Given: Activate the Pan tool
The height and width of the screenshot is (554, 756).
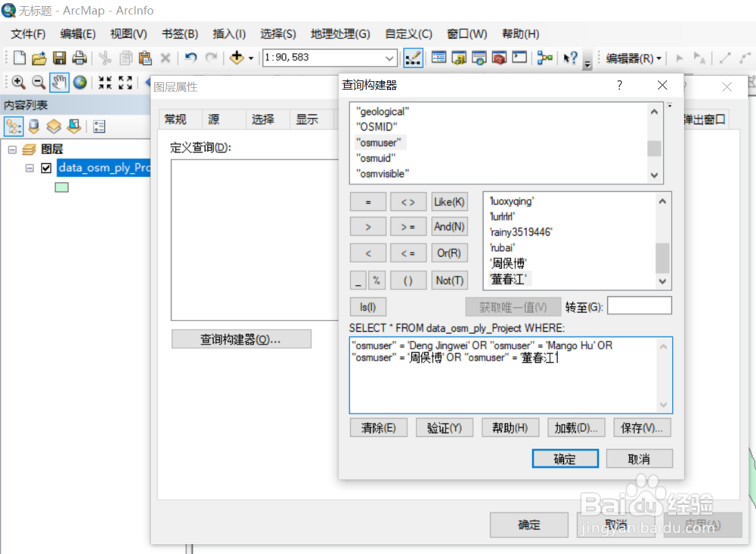Looking at the screenshot, I should (59, 82).
